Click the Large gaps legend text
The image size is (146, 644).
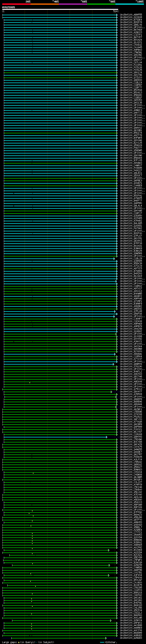coord(28,642)
